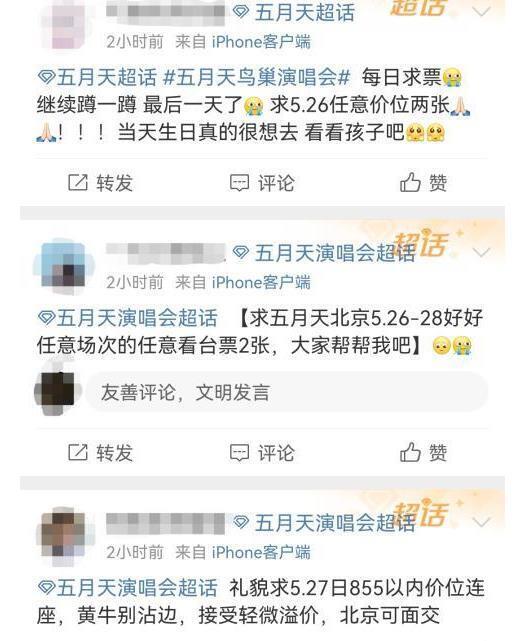This screenshot has width=516, height=641.
Task: Tap the comment icon on the second post
Action: pyautogui.click(x=239, y=453)
